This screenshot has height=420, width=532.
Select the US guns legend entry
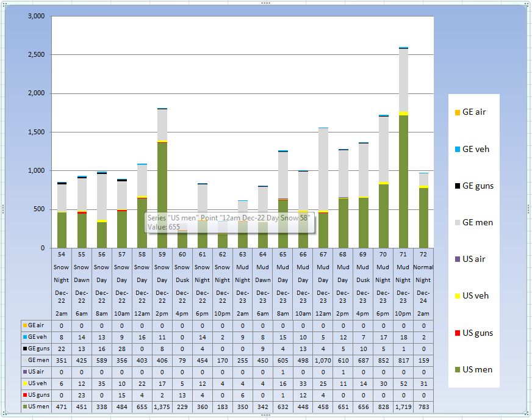coord(473,333)
